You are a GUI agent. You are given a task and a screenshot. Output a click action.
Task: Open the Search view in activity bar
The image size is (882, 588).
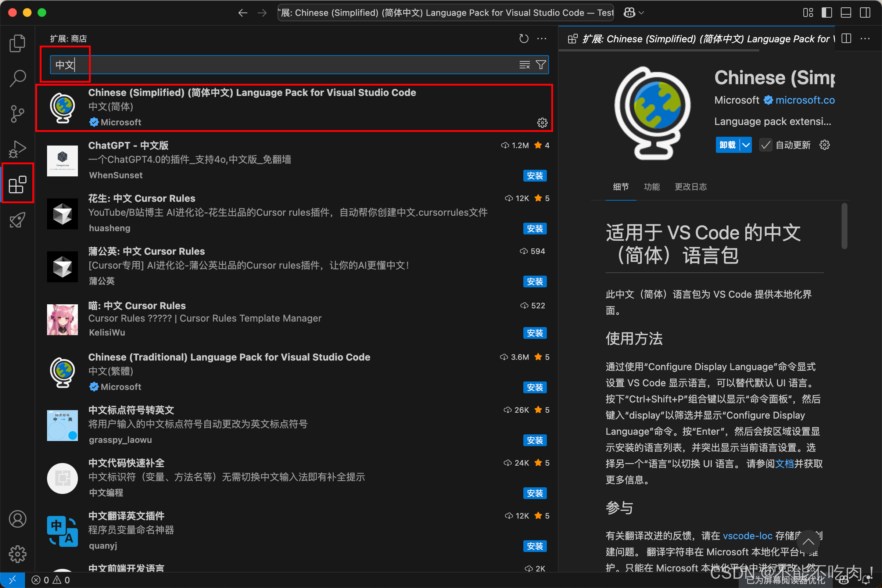[x=17, y=78]
